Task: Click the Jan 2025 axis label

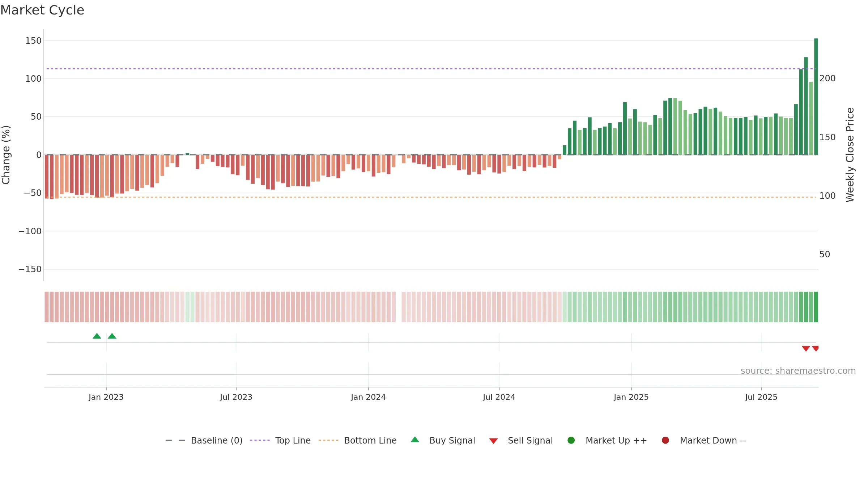Action: (x=631, y=397)
